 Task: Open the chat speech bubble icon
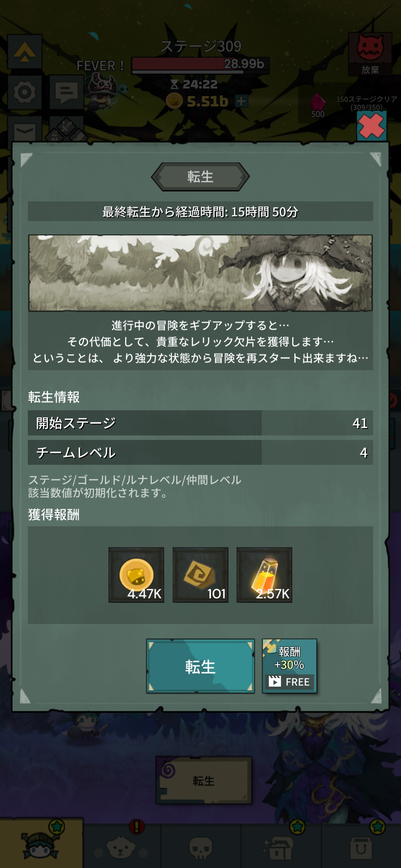pos(67,92)
